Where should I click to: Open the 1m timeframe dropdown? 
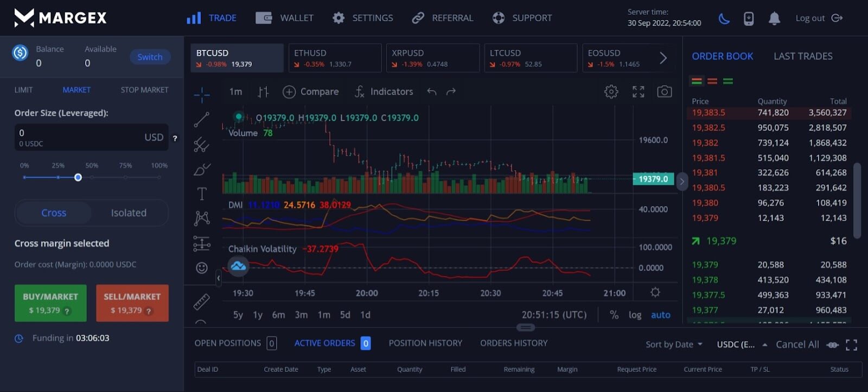tap(235, 92)
